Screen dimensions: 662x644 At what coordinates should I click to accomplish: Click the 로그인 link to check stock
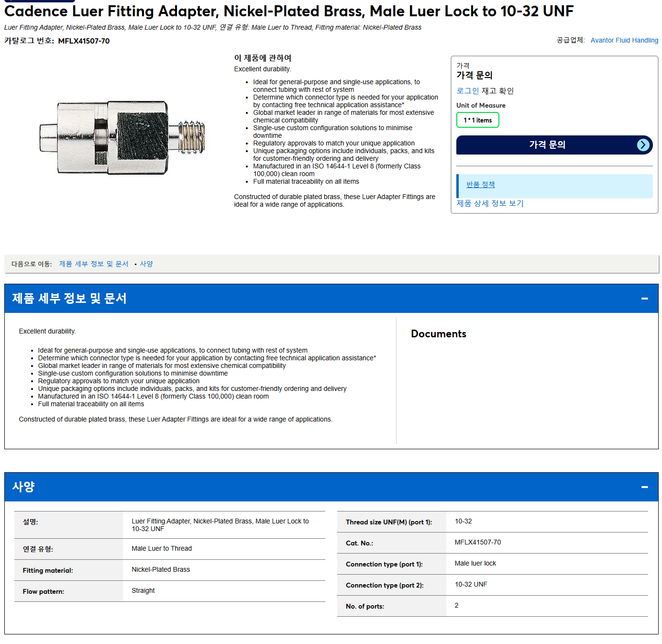(x=467, y=91)
